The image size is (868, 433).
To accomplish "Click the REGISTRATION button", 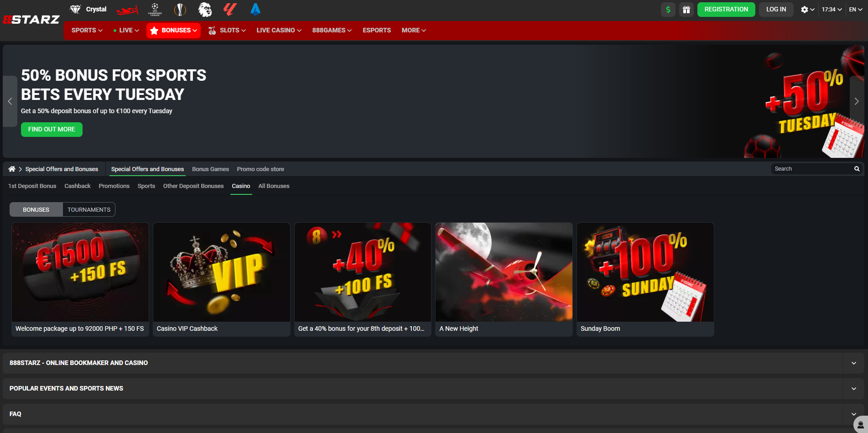I will 726,9.
